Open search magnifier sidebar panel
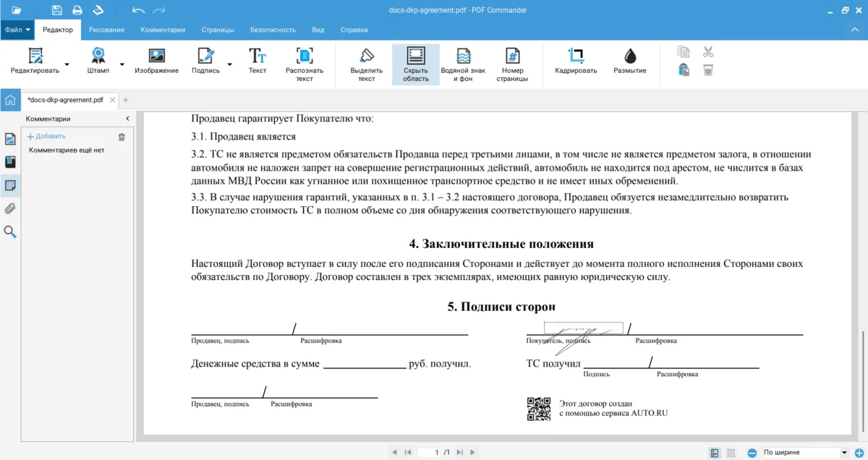The width and height of the screenshot is (868, 460). [10, 232]
